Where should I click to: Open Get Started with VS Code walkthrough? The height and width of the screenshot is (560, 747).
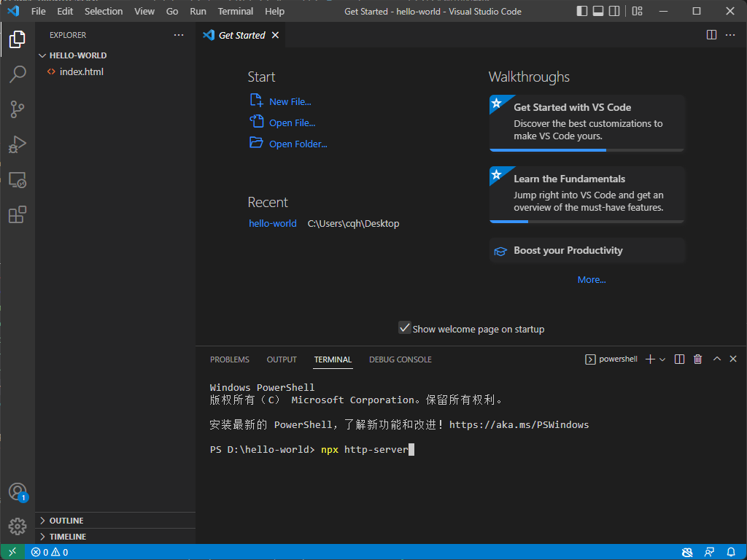tap(587, 122)
